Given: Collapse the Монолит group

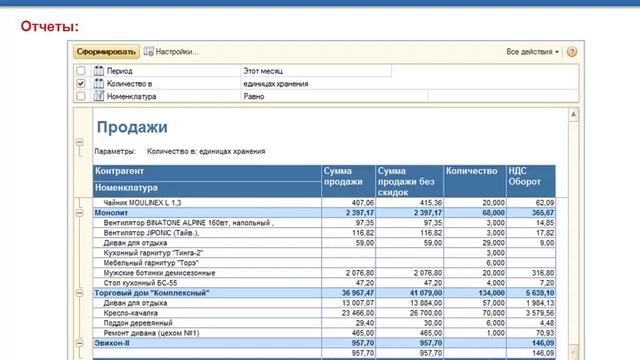Looking at the screenshot, I should pyautogui.click(x=80, y=213).
